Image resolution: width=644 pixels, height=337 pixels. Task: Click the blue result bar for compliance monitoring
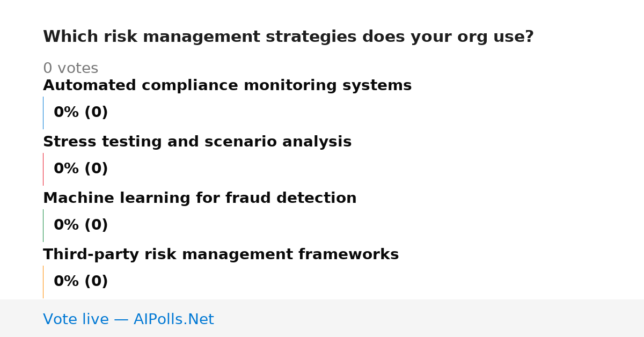tap(43, 113)
